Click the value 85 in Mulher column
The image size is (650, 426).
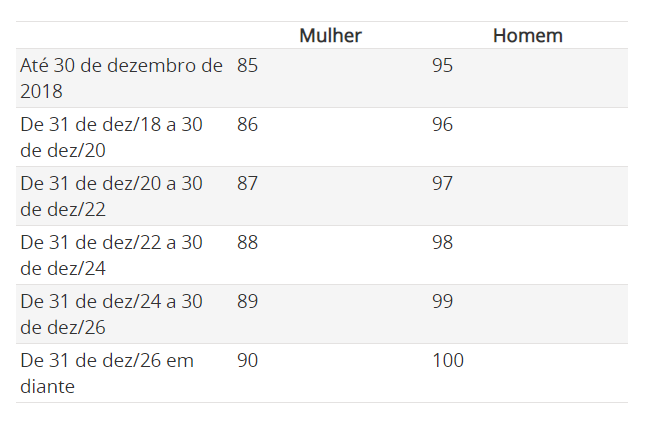pyautogui.click(x=247, y=65)
